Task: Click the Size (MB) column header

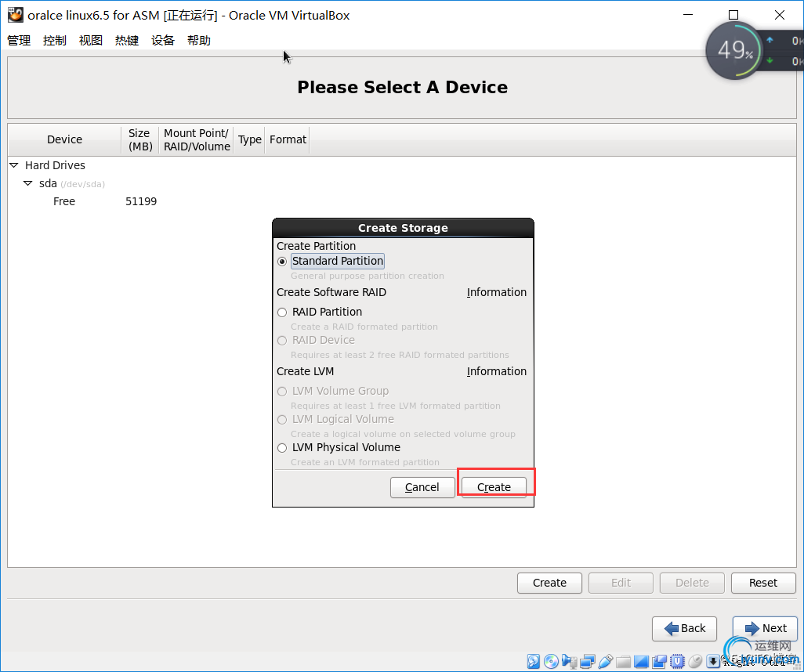Action: point(140,139)
